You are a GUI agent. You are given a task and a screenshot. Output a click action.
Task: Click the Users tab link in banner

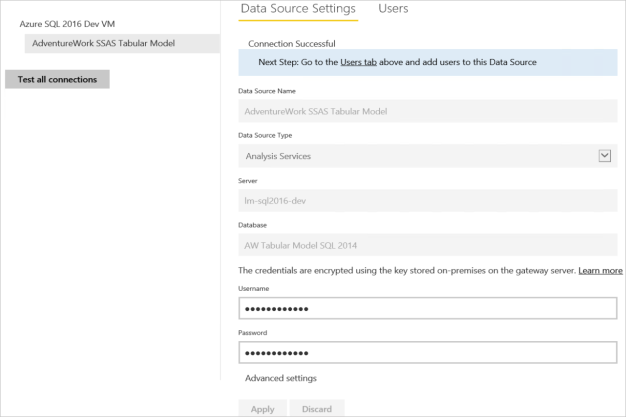pos(358,62)
